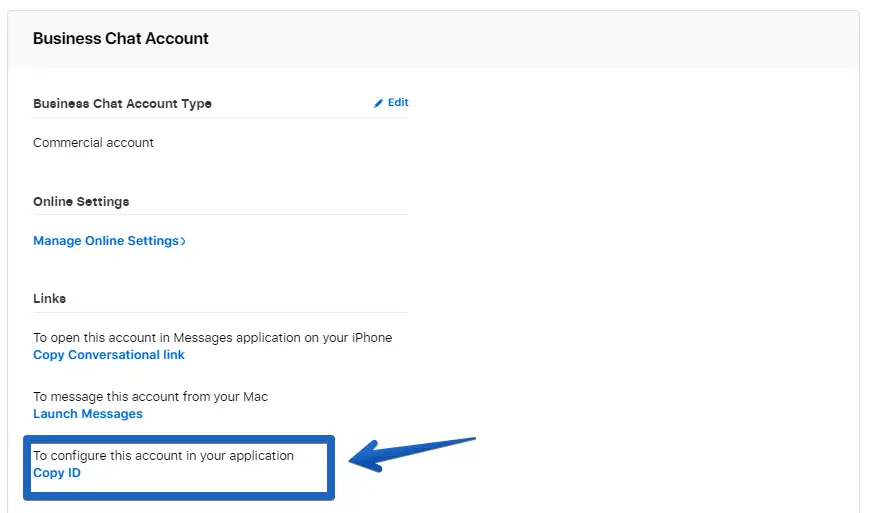
Task: Click the pencil icon beside Edit
Action: pos(379,103)
